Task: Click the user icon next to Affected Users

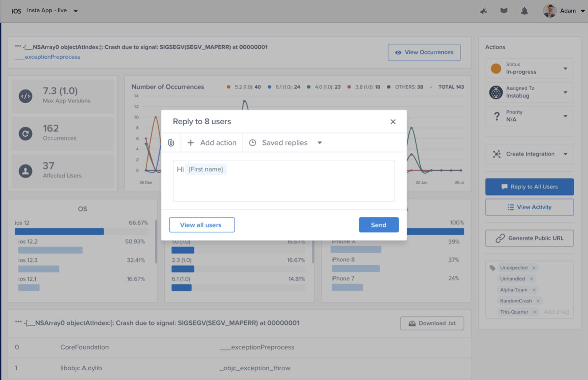Action: (x=26, y=171)
